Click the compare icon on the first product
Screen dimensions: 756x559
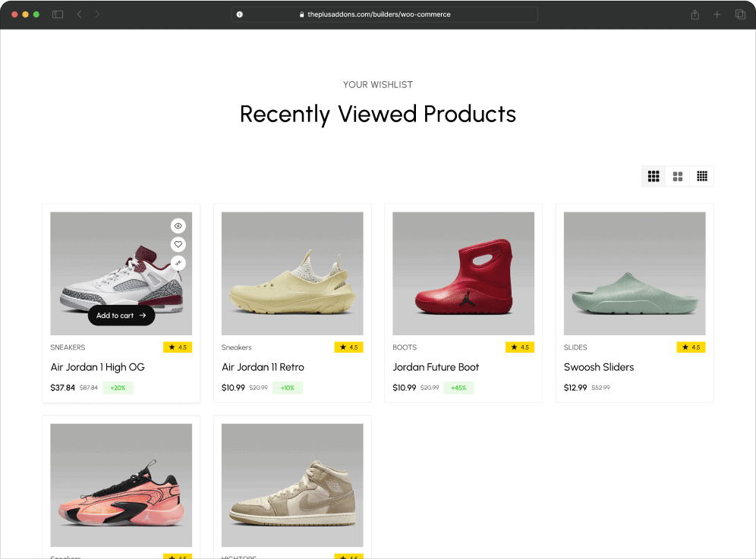click(178, 263)
